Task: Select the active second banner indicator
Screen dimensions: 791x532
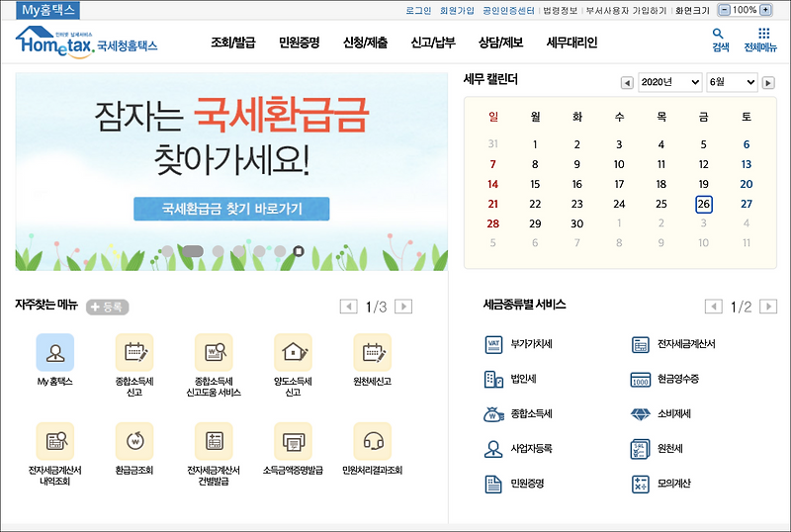Action: [x=193, y=251]
